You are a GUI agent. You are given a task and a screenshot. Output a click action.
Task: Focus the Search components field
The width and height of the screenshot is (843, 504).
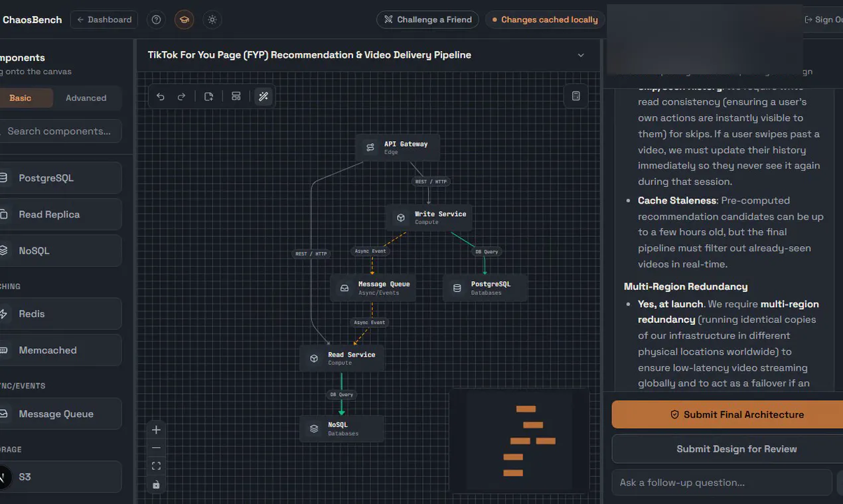click(60, 131)
